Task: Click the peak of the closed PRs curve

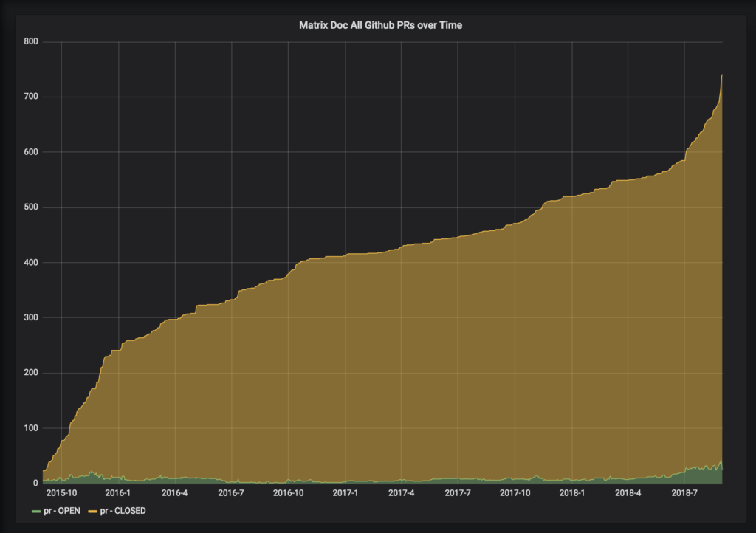Action: 721,75
